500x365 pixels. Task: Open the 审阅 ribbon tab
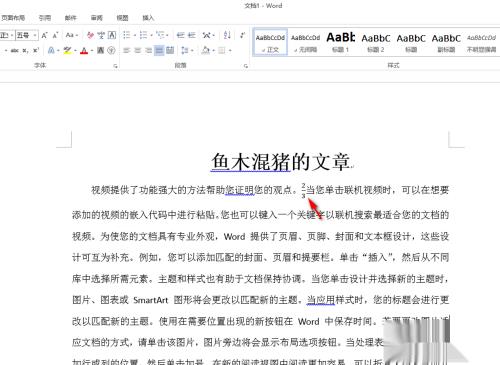[97, 18]
